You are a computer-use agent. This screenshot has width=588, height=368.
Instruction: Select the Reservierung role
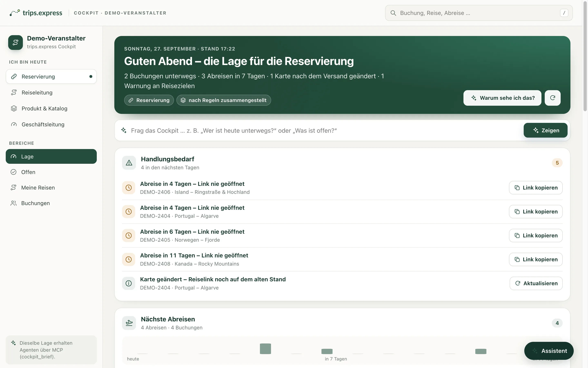coord(51,76)
